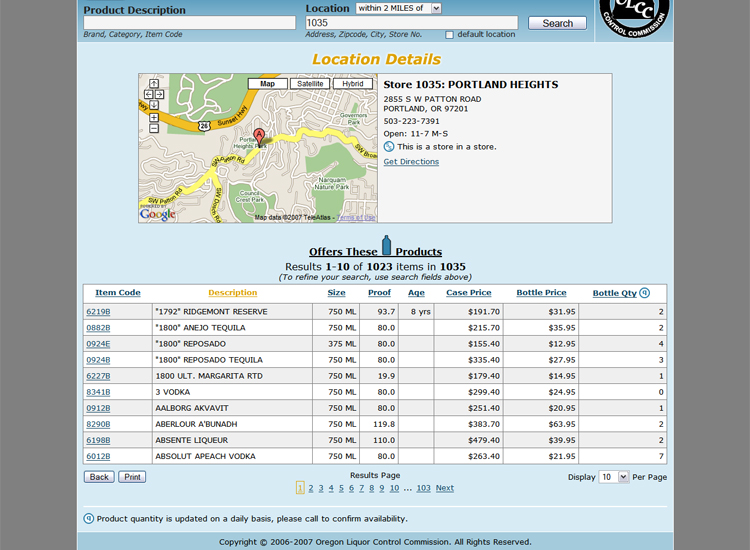Open item code 8290B
Image resolution: width=750 pixels, height=550 pixels.
pos(98,424)
